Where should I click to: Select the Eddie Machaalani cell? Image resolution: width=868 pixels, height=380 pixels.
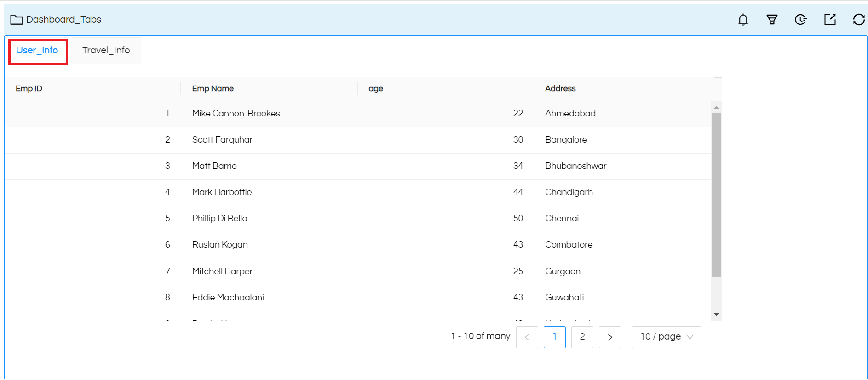269,298
